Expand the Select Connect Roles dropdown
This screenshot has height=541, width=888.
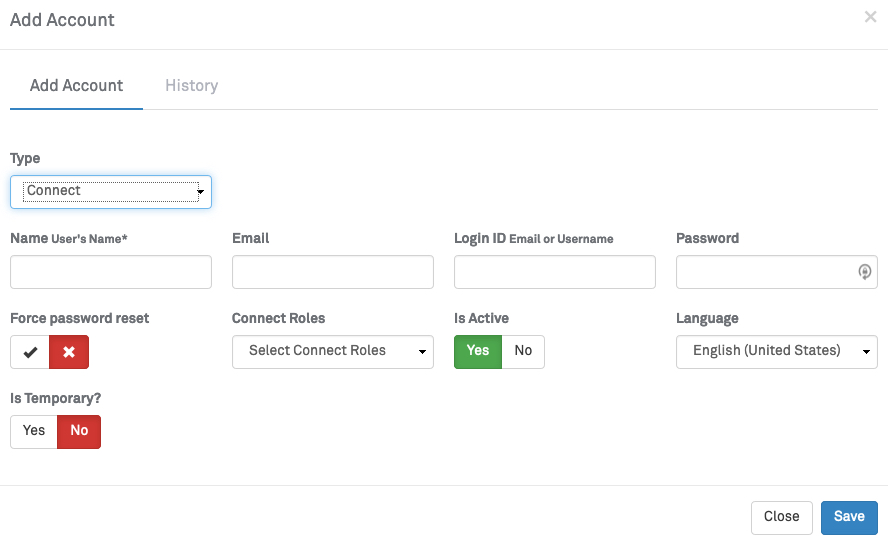pyautogui.click(x=332, y=351)
